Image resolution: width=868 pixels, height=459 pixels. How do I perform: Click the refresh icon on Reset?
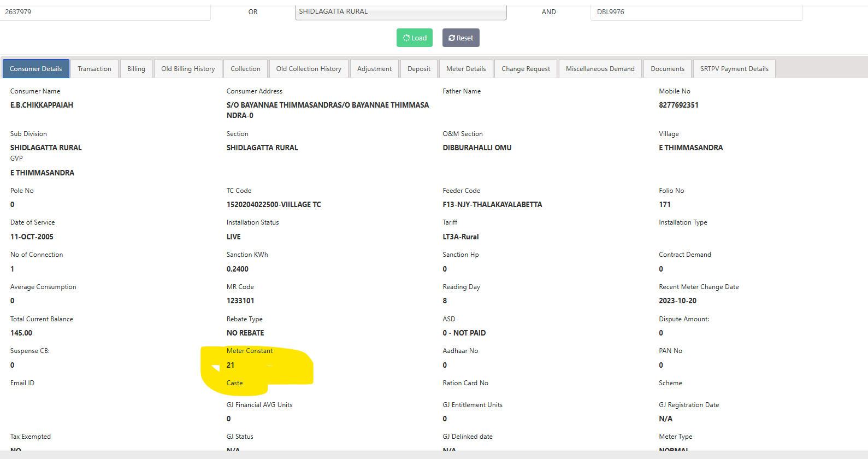452,38
